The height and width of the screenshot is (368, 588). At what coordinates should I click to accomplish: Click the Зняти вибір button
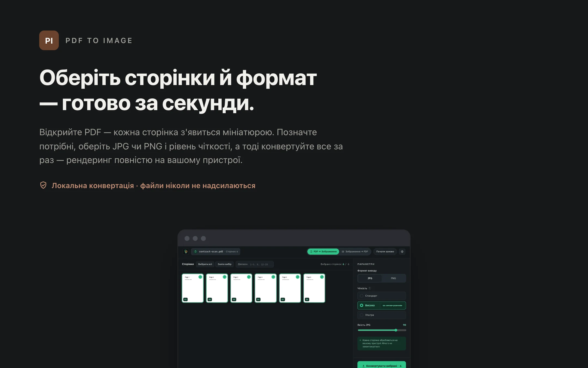point(225,264)
